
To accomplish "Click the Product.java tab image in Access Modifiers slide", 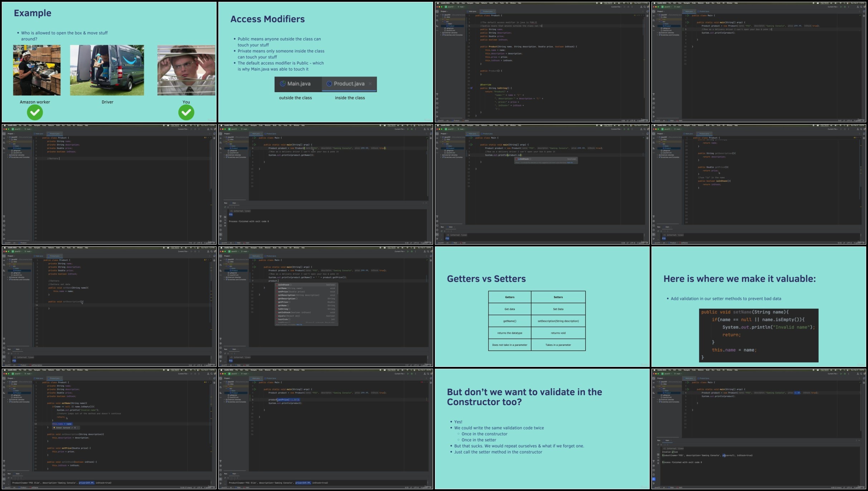I will (349, 84).
